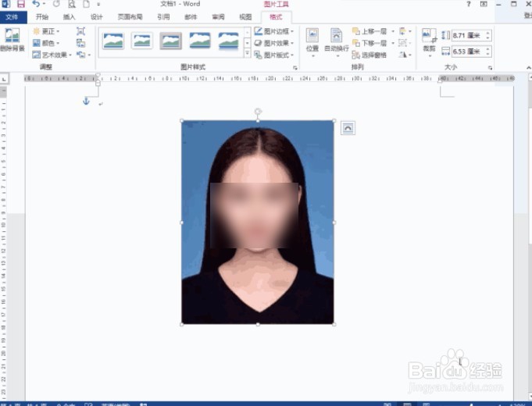The image size is (532, 406).
Task: Go to next row of picture styles
Action: pyautogui.click(x=248, y=43)
